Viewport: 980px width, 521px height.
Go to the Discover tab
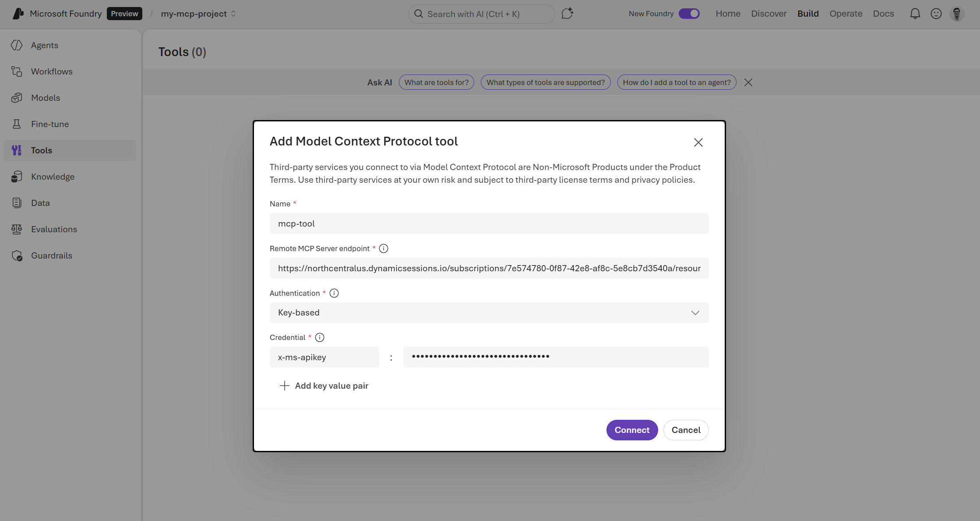pyautogui.click(x=769, y=14)
